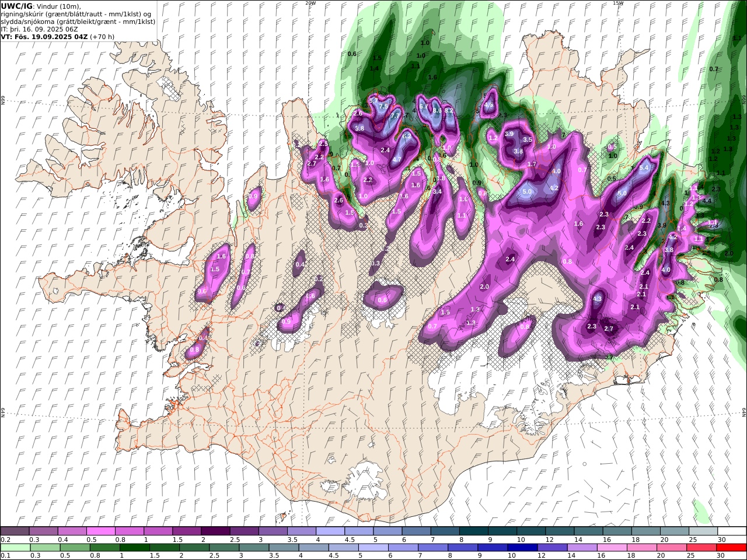Pick the medium green swatch starting at 0.5 in the lower legend
The image size is (747, 560).
coord(75,547)
